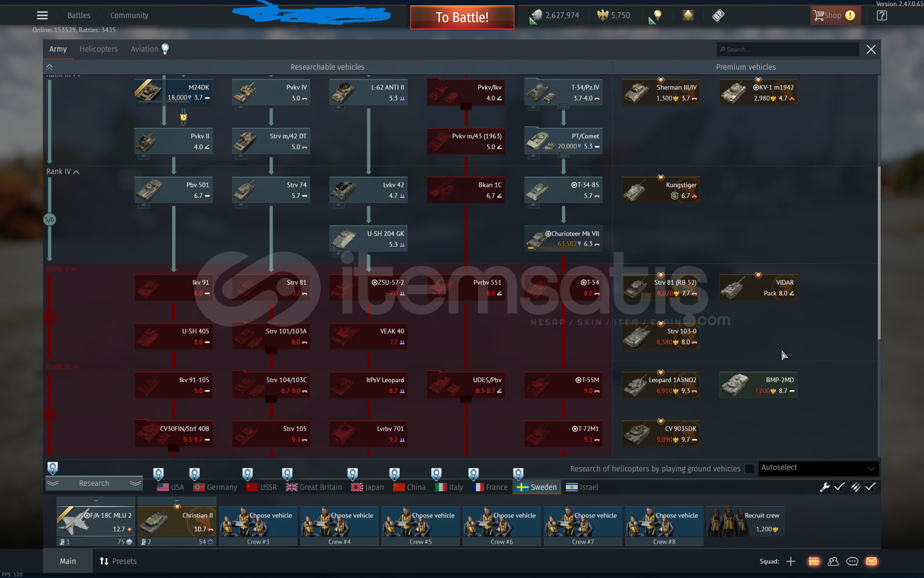This screenshot has height=578, width=924.
Task: Select the USA nation
Action: tap(171, 487)
